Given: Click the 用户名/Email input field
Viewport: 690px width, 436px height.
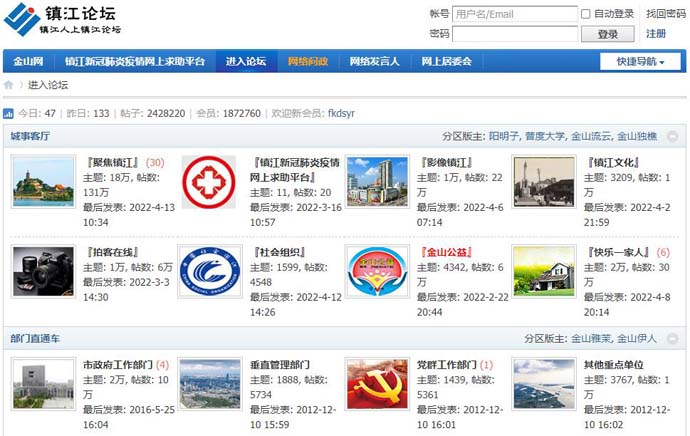Looking at the screenshot, I should coord(513,14).
